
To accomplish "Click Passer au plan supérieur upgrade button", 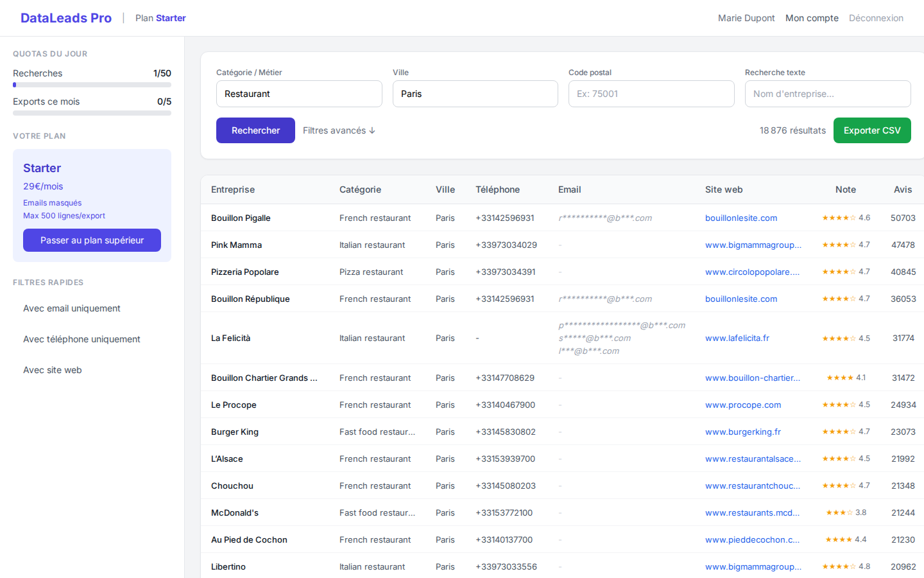I will click(x=92, y=240).
